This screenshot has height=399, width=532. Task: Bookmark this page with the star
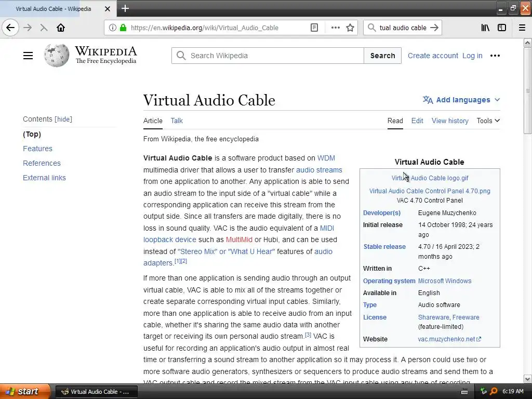click(350, 28)
